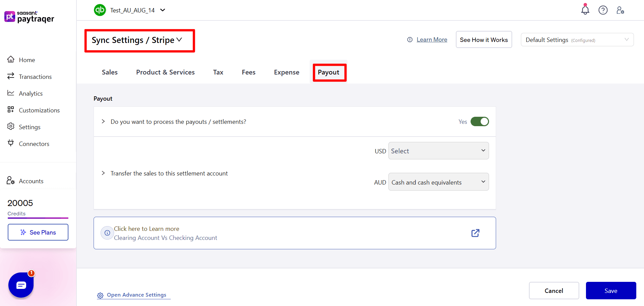
Task: Click the Credits progress bar
Action: (38, 218)
